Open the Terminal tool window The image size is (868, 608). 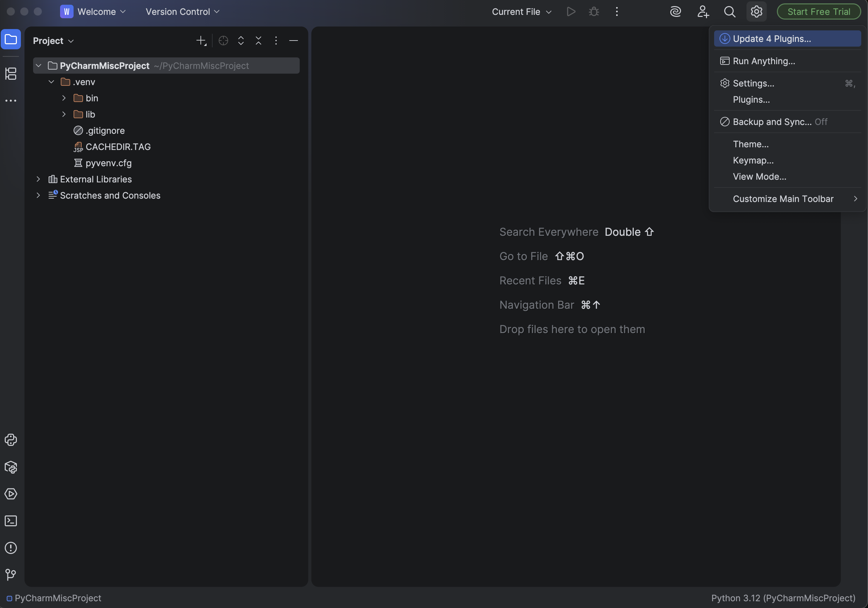[10, 521]
